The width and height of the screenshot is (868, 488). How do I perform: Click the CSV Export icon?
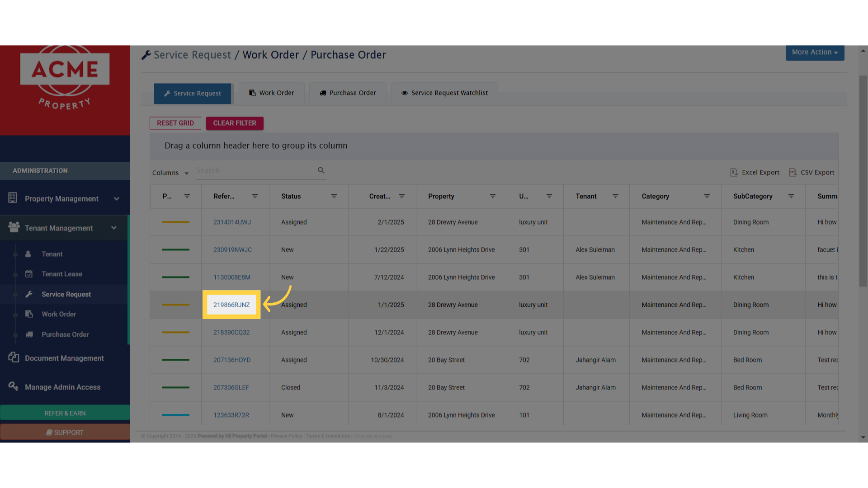(793, 172)
